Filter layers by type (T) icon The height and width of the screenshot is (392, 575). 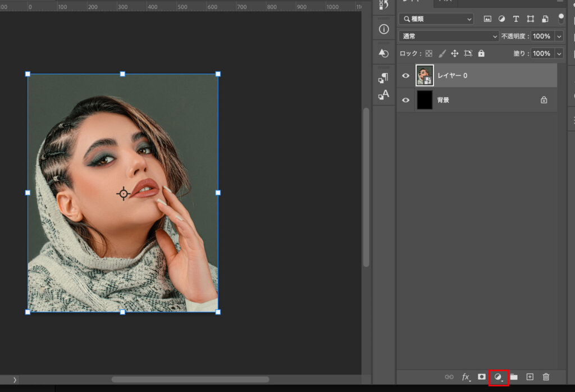click(516, 19)
